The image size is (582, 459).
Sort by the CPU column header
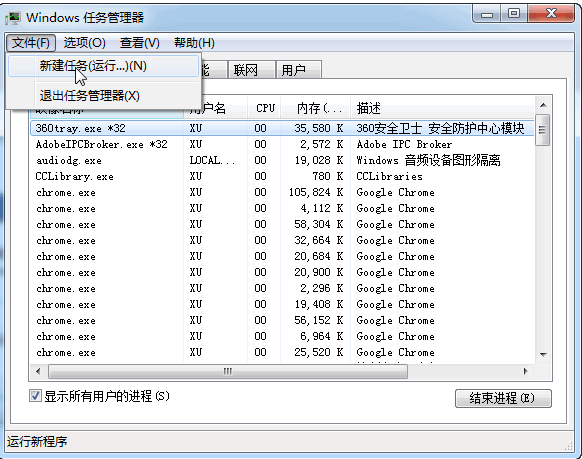(x=264, y=108)
